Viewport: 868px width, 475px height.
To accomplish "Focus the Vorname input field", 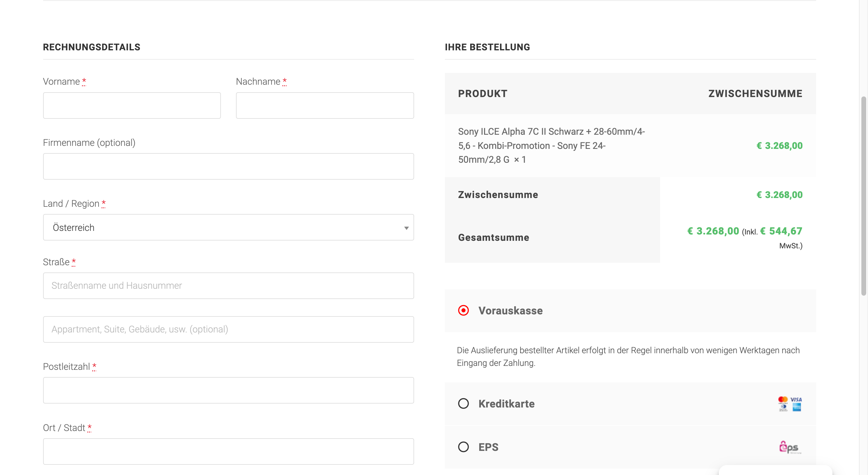I will coord(132,105).
